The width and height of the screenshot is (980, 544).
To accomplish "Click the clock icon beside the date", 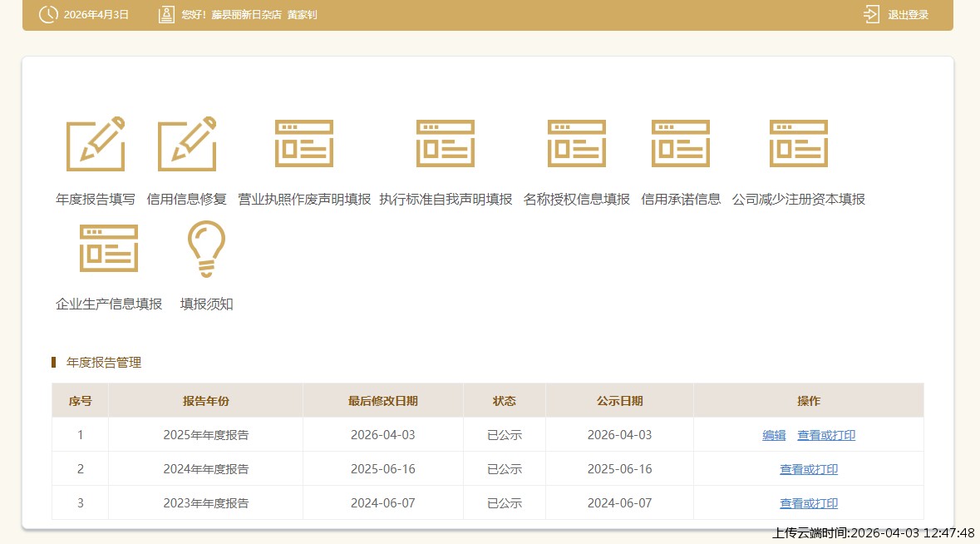I will [49, 14].
